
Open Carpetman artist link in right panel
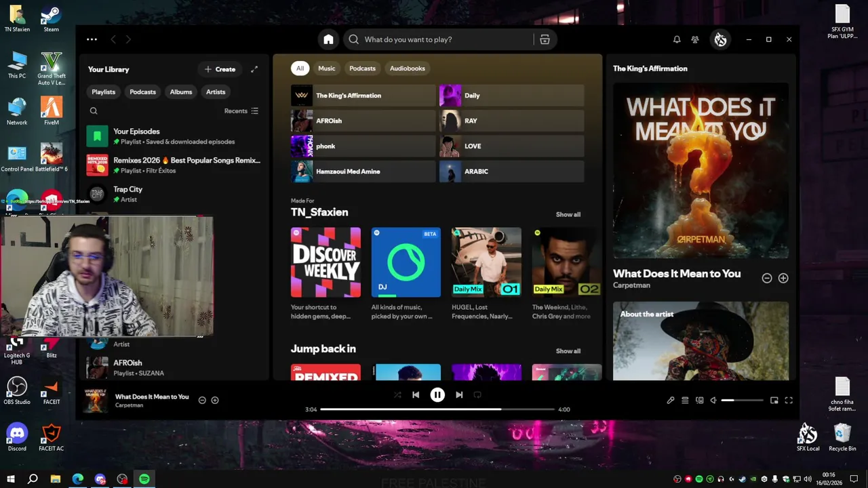pyautogui.click(x=631, y=285)
